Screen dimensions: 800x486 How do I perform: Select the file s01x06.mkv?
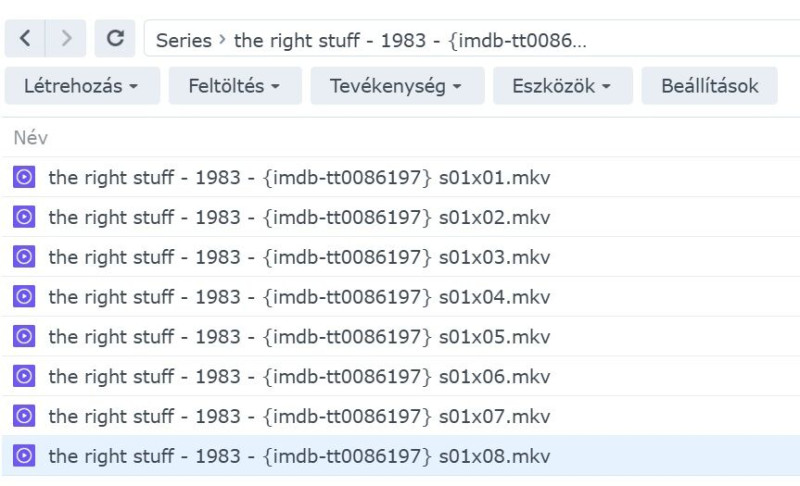pos(401,376)
